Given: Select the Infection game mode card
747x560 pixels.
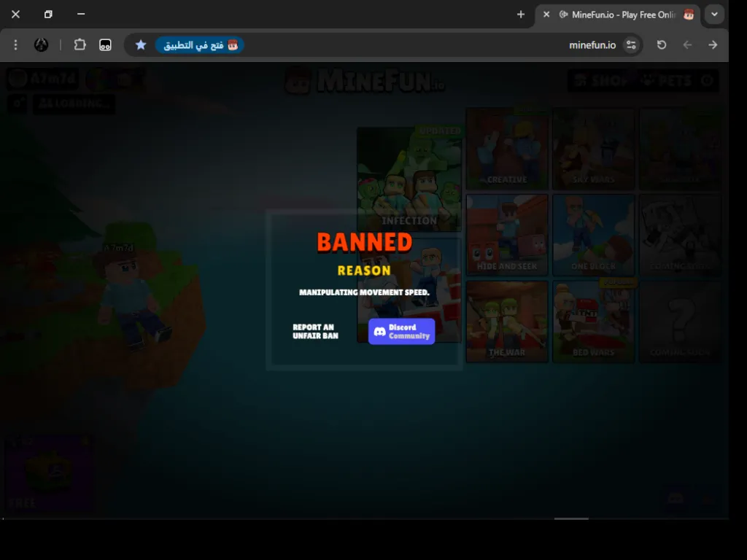Looking at the screenshot, I should pos(409,179).
